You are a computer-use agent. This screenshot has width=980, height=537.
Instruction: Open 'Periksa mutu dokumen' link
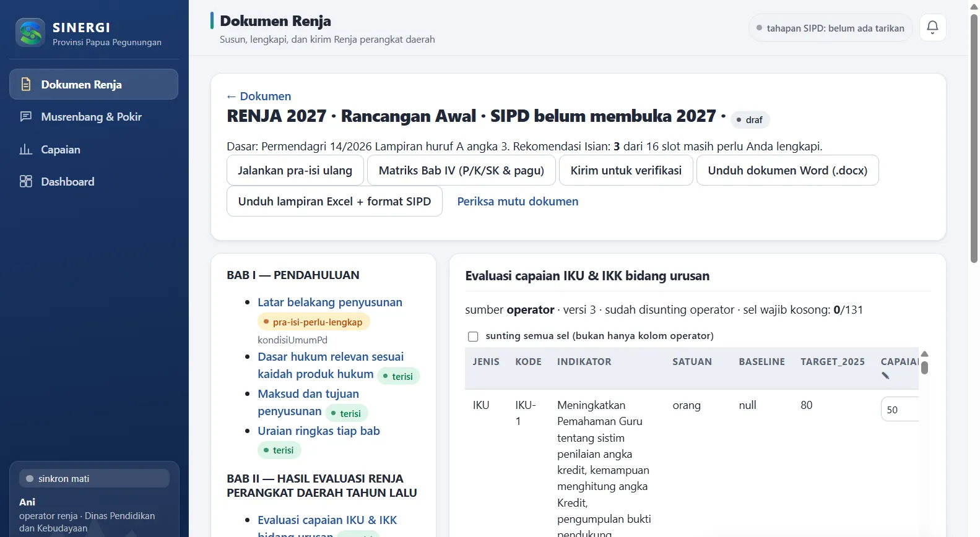pyautogui.click(x=518, y=201)
